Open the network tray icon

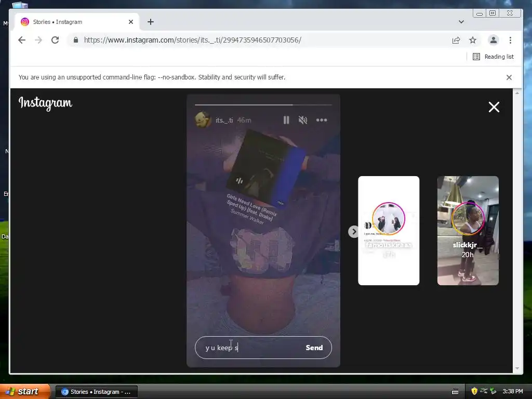(484, 391)
